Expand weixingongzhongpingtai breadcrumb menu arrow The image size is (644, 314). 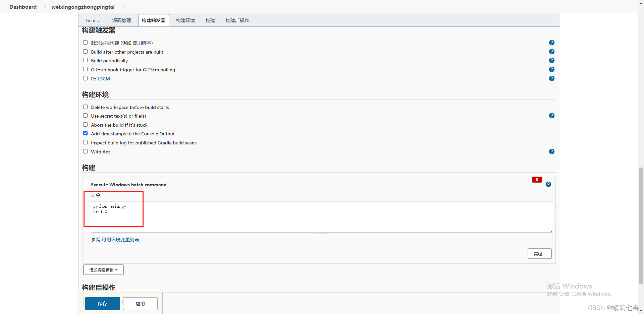pos(123,7)
